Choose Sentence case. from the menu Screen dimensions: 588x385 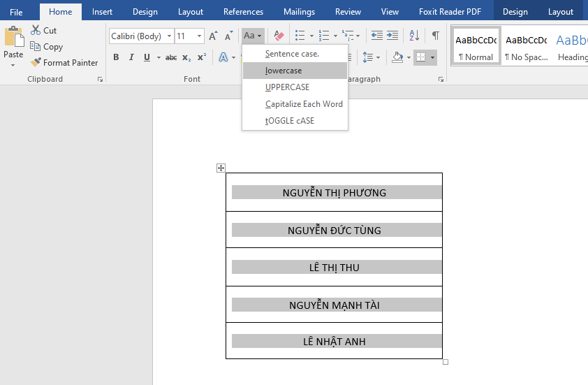point(295,54)
